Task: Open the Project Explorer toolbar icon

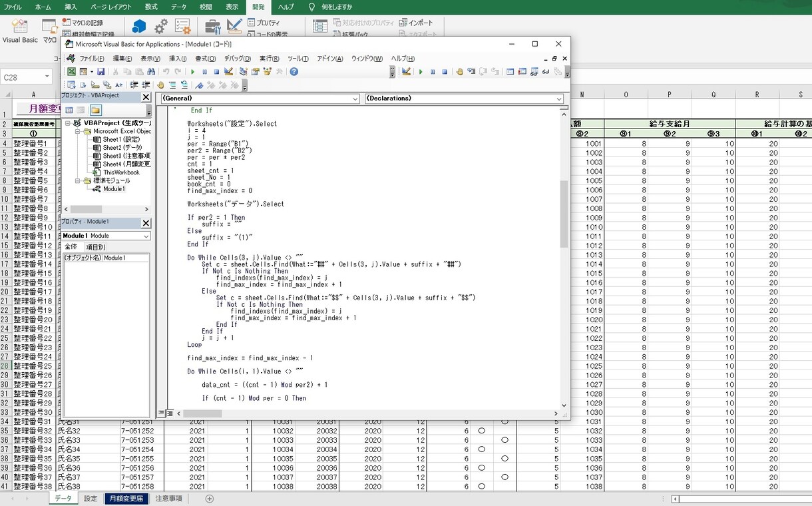Action: 243,72
